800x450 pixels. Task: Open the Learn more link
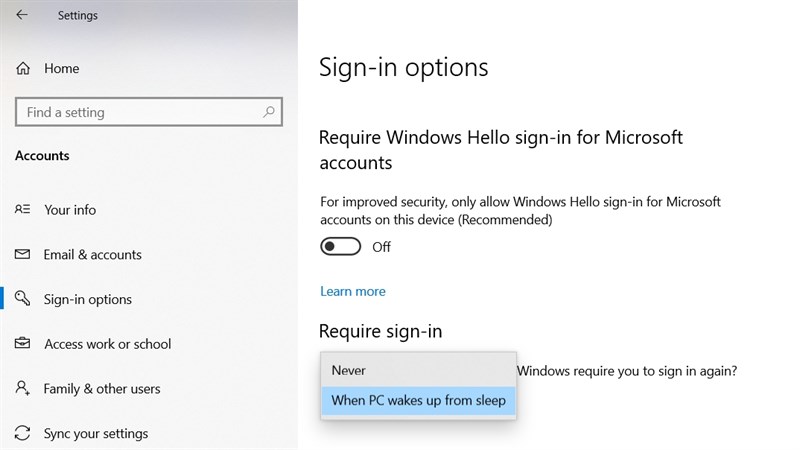(352, 291)
